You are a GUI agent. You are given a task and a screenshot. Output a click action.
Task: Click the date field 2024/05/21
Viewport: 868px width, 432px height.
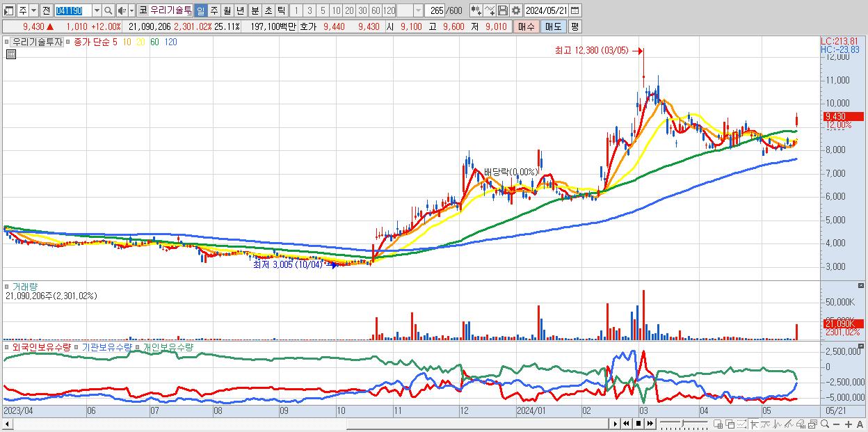(x=547, y=10)
